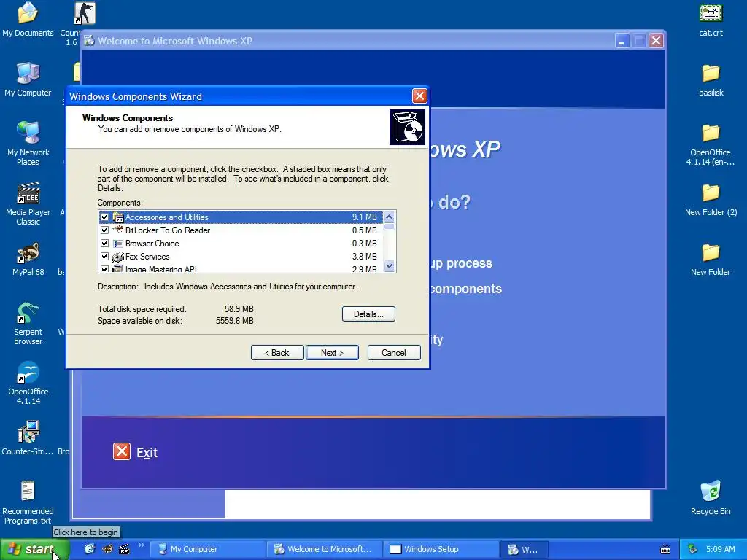Expand the quick launch overflow chevron
This screenshot has height=560, width=747.
(142, 545)
